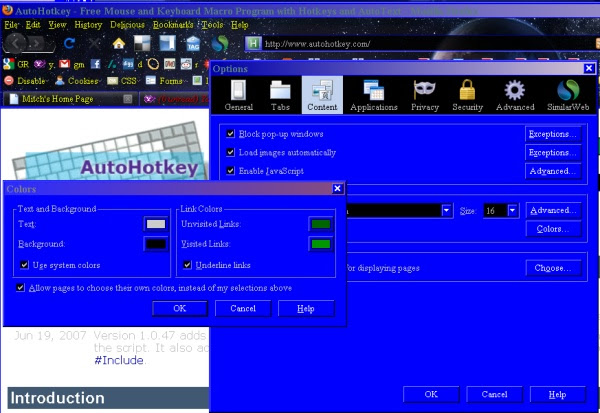Click Exceptions button for Load images
The height and width of the screenshot is (413, 600).
[x=553, y=152]
